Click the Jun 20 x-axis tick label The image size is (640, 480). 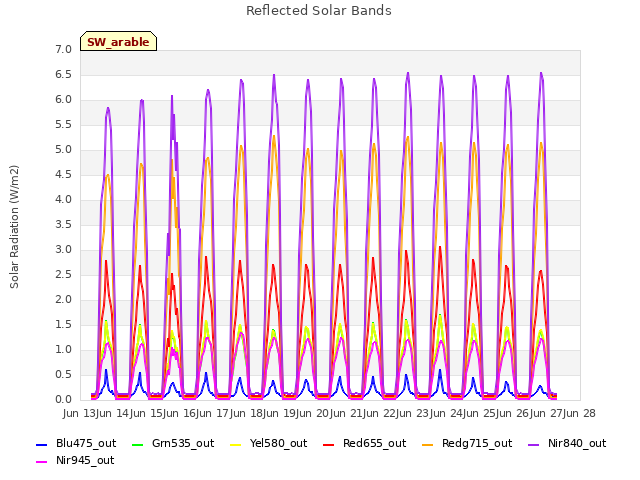(314, 413)
